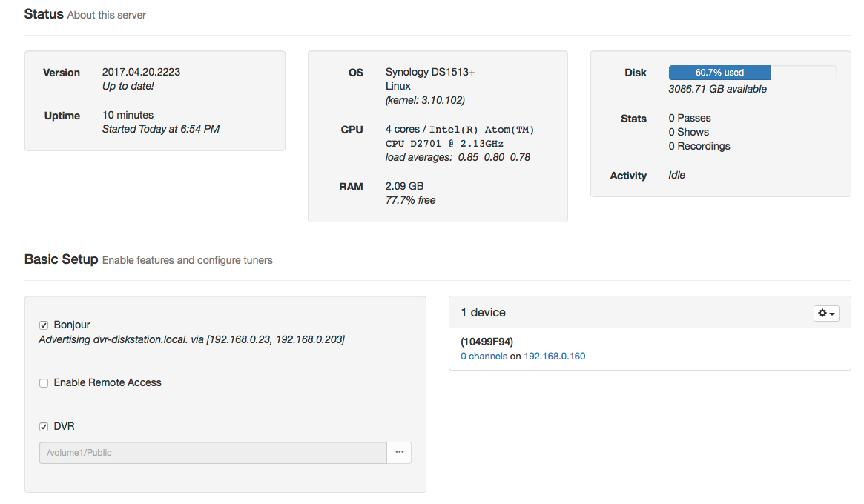864x504 pixels.
Task: Click the 60.7% used disk bar
Action: [x=719, y=73]
